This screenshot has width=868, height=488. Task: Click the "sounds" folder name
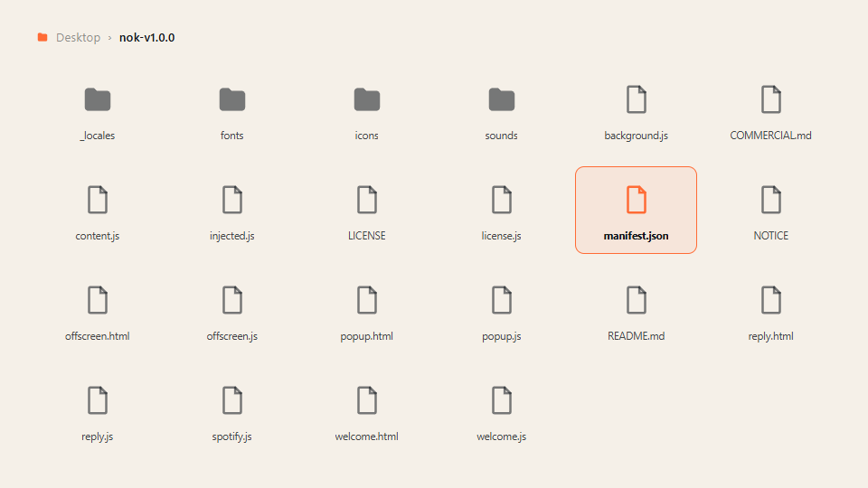pos(502,136)
